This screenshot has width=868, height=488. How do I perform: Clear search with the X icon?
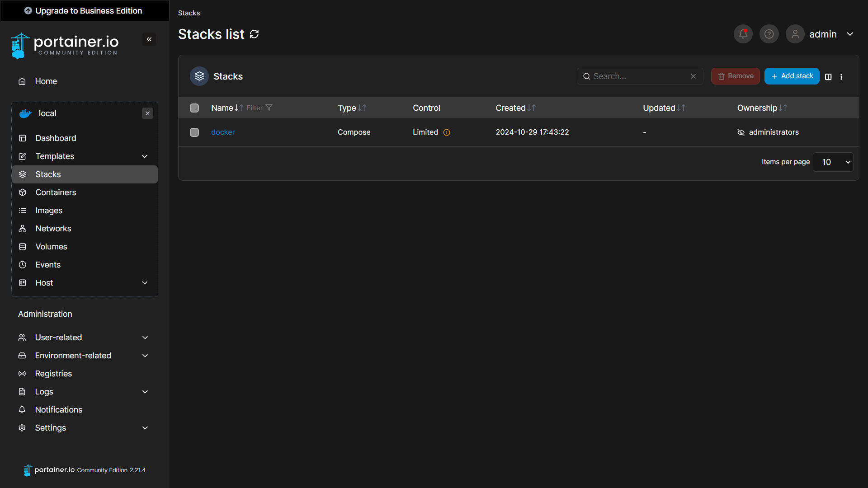pyautogui.click(x=693, y=76)
